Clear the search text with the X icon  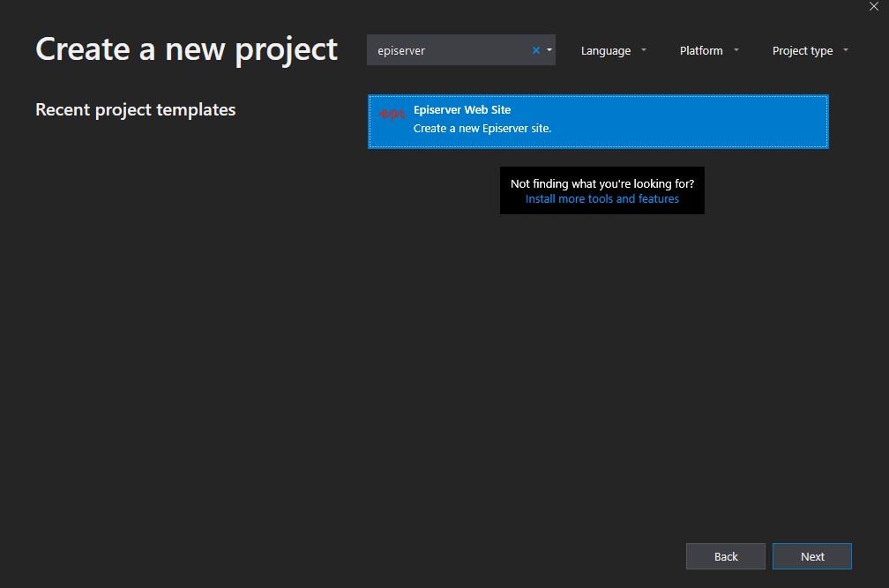pyautogui.click(x=535, y=50)
